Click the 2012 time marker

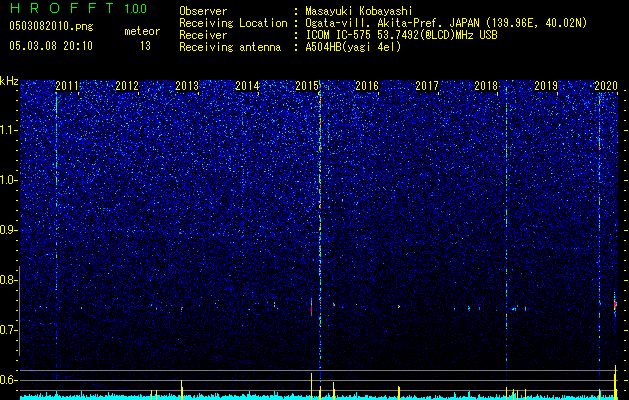(127, 85)
